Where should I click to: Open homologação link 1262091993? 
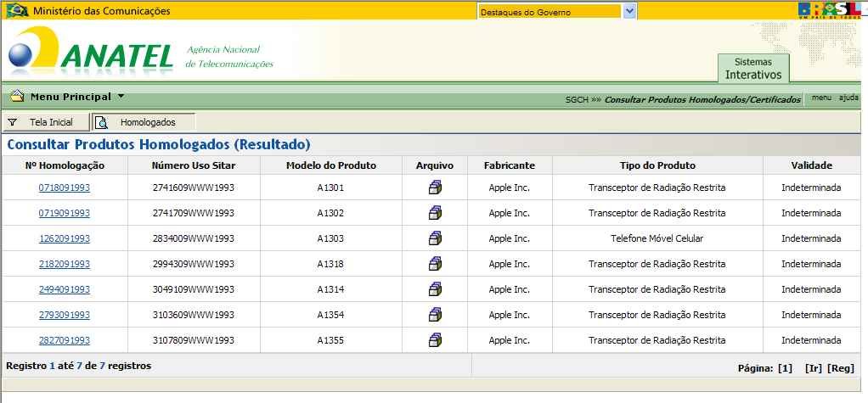(x=65, y=238)
